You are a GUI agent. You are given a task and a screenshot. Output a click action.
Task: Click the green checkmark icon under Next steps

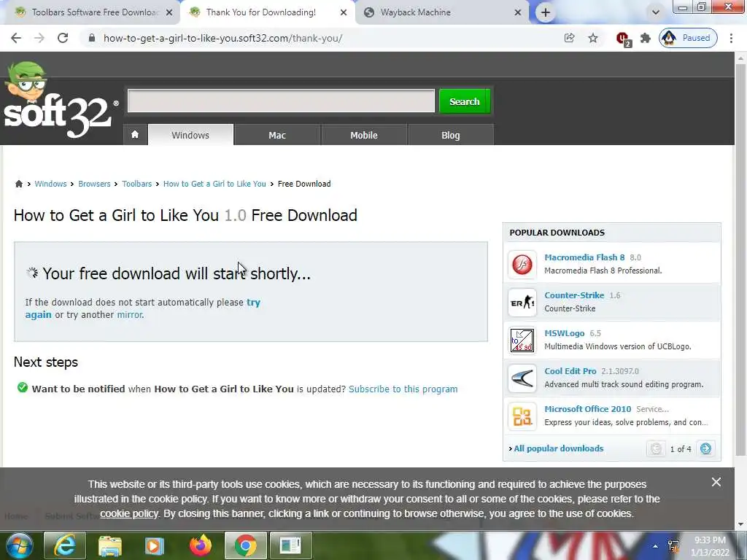pos(22,388)
